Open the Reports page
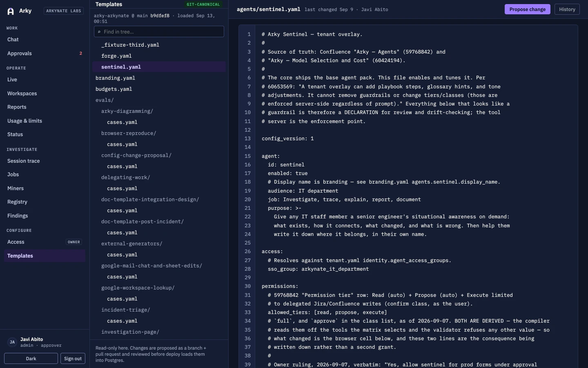This screenshot has height=368, width=588. (x=45, y=107)
